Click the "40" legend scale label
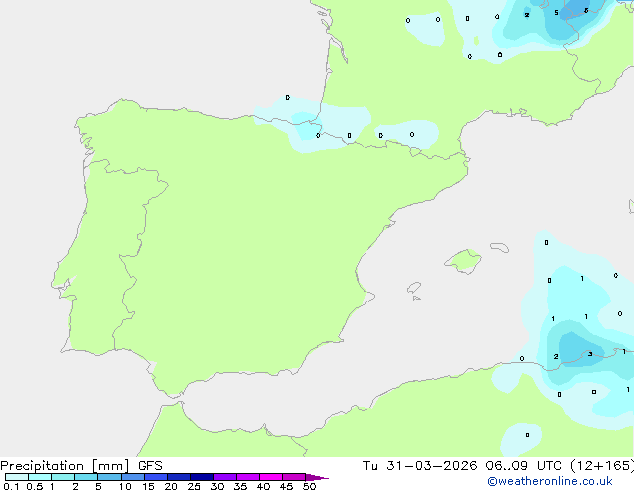634x490 pixels. click(263, 486)
